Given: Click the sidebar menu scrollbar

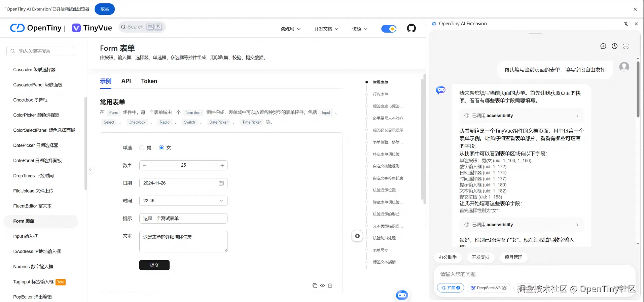Looking at the screenshot, I should [86, 143].
